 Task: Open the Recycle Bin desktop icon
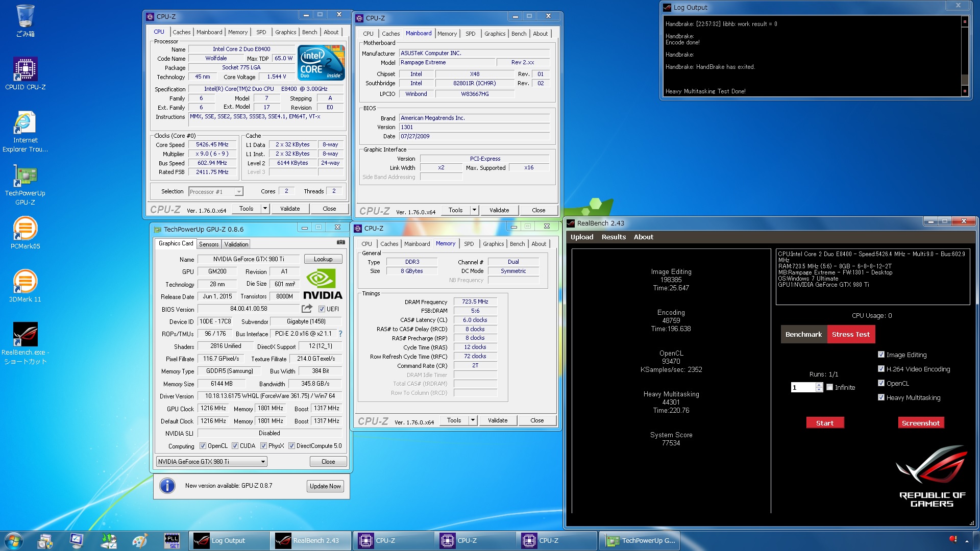coord(25,20)
